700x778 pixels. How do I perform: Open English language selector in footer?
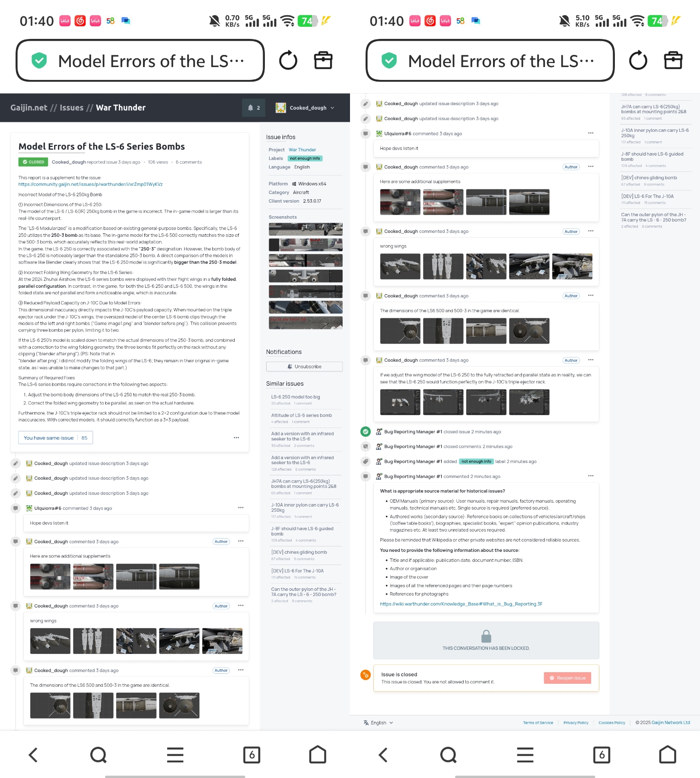[x=379, y=723]
